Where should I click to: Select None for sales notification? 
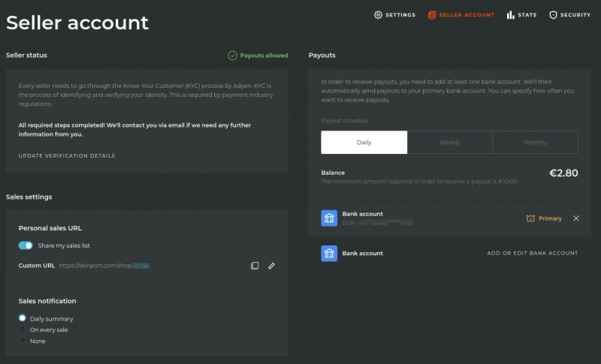coord(23,340)
